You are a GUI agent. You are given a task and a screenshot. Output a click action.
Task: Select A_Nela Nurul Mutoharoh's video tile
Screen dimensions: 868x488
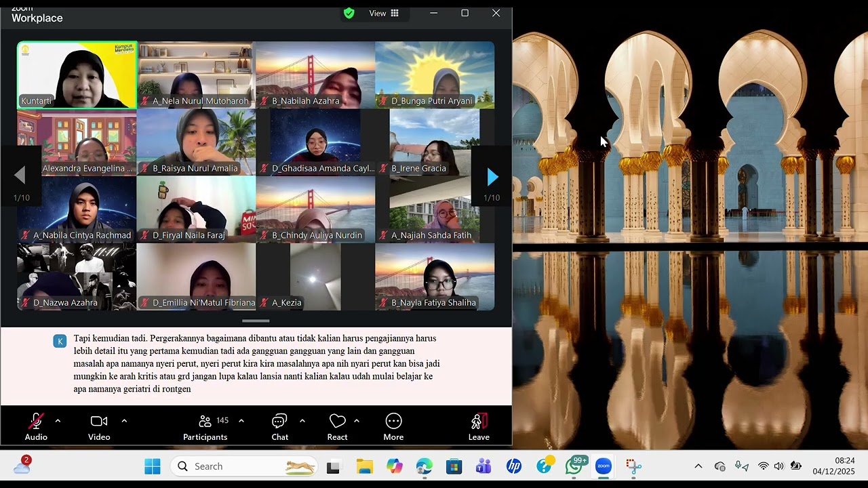pyautogui.click(x=196, y=75)
